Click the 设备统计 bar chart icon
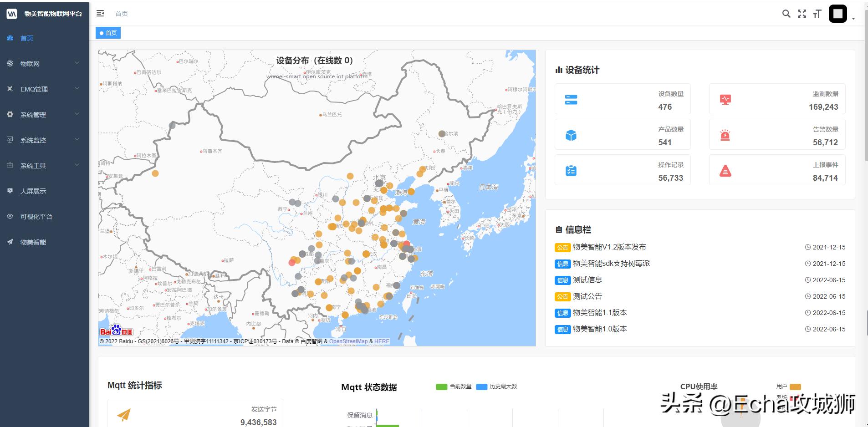 pos(559,70)
